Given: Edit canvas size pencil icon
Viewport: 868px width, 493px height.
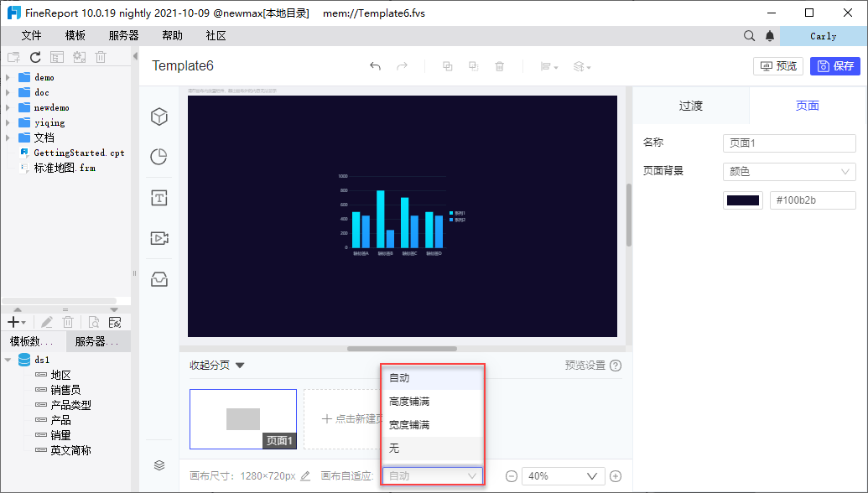Looking at the screenshot, I should (x=305, y=476).
